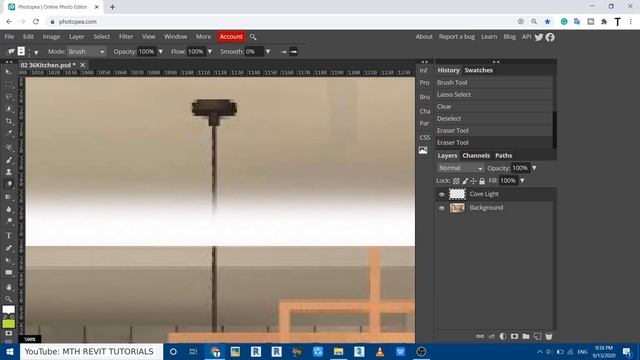Viewport: 640px width, 360px height.
Task: Select the Rectangle shape tool
Action: [x=9, y=272]
